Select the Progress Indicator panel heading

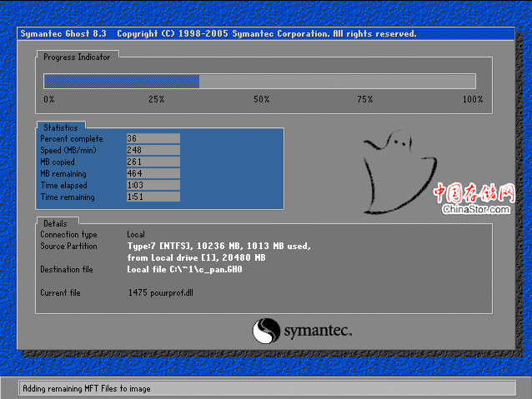point(77,57)
